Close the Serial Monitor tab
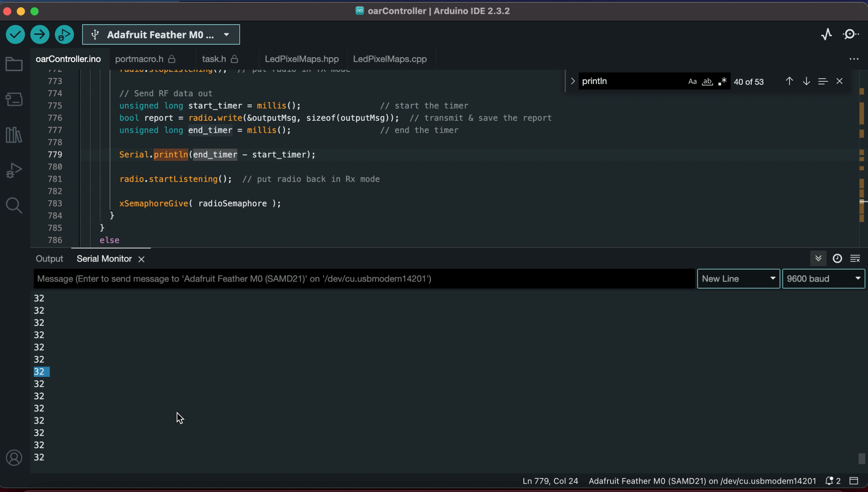The image size is (868, 492). point(141,259)
